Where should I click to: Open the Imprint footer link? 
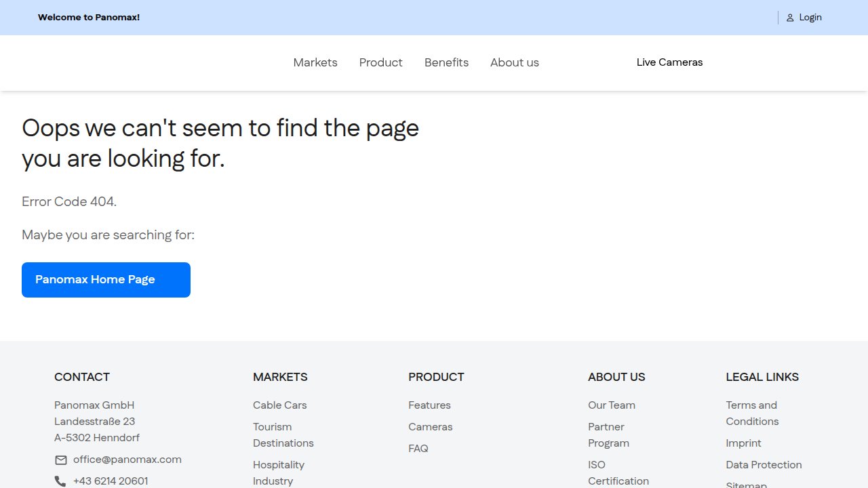coord(744,443)
